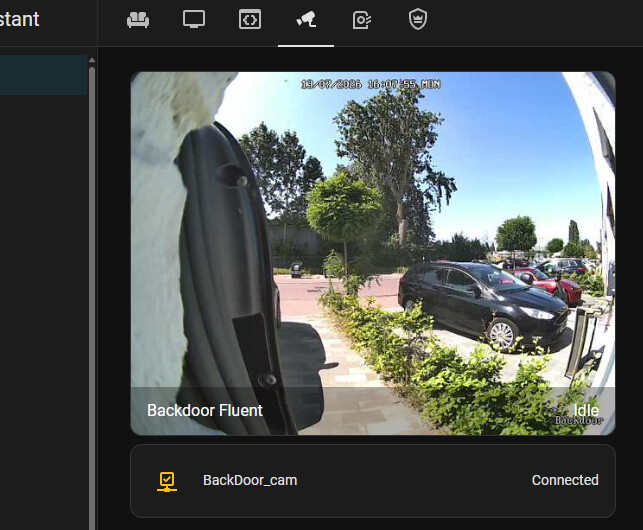Click the Backdoor Fluent camera label
The image size is (643, 530).
pyautogui.click(x=205, y=410)
